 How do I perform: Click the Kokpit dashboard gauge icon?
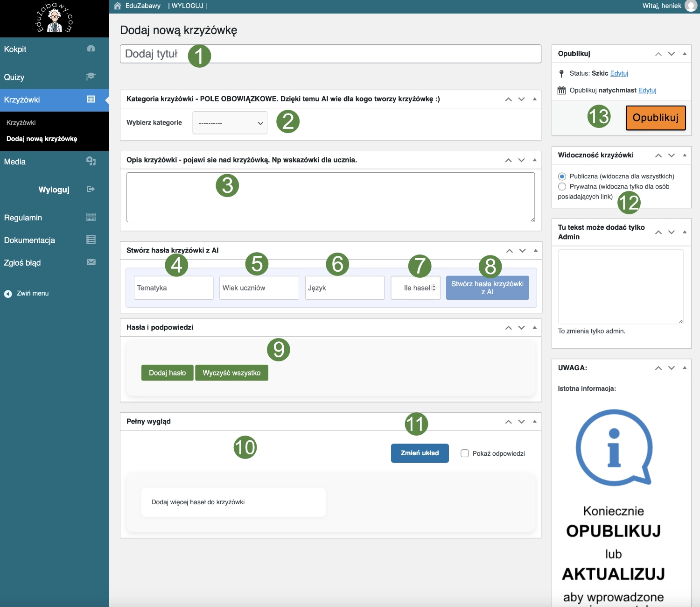tap(91, 49)
